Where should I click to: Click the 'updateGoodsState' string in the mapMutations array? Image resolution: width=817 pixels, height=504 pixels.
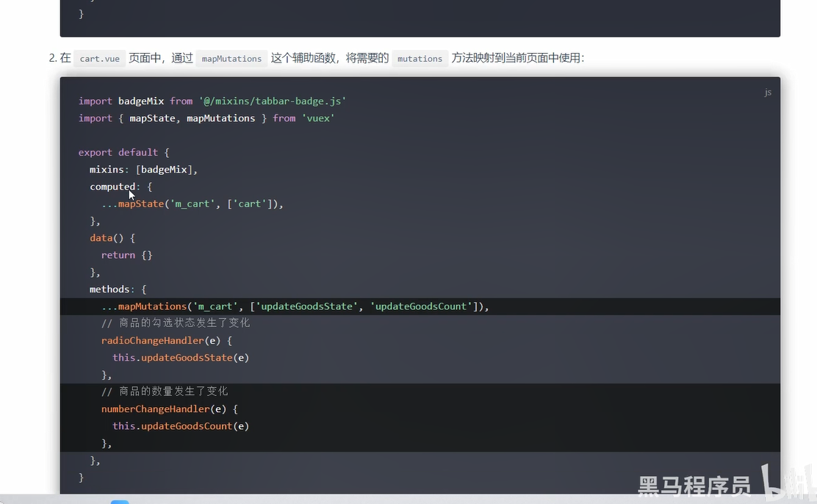306,306
